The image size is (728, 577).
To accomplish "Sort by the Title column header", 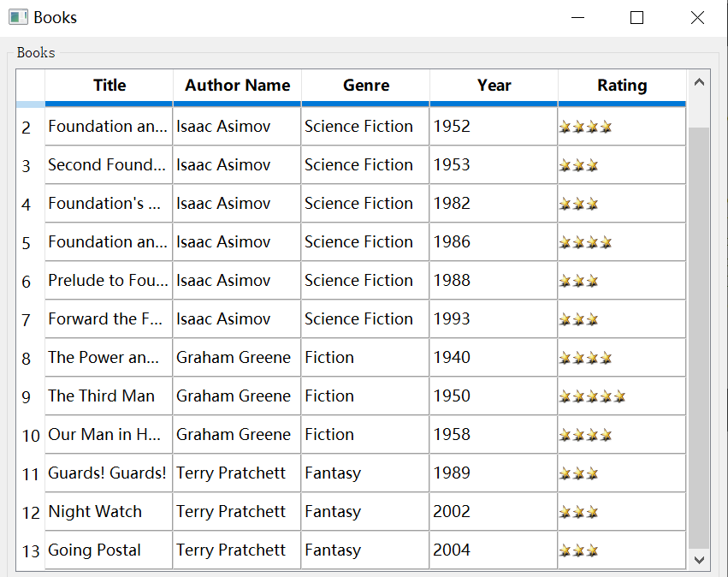I will point(109,86).
